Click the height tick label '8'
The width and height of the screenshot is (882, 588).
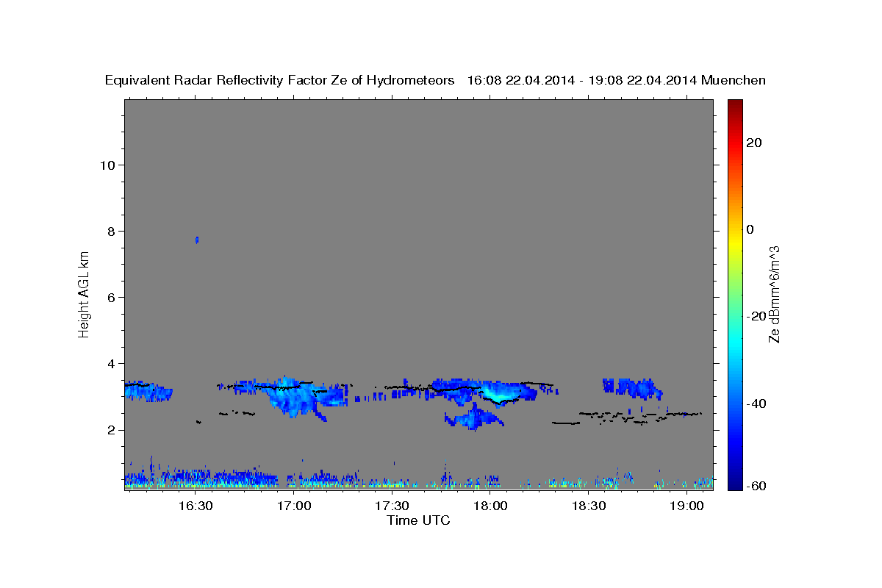click(111, 231)
